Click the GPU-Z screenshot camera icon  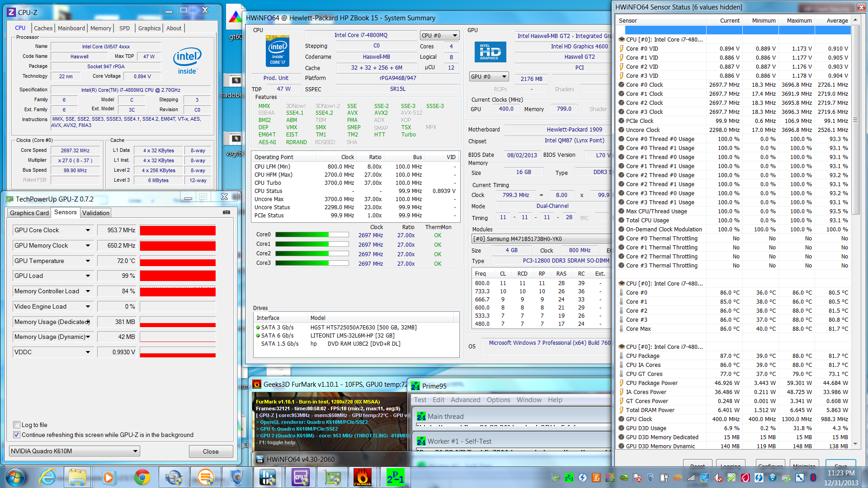[226, 212]
